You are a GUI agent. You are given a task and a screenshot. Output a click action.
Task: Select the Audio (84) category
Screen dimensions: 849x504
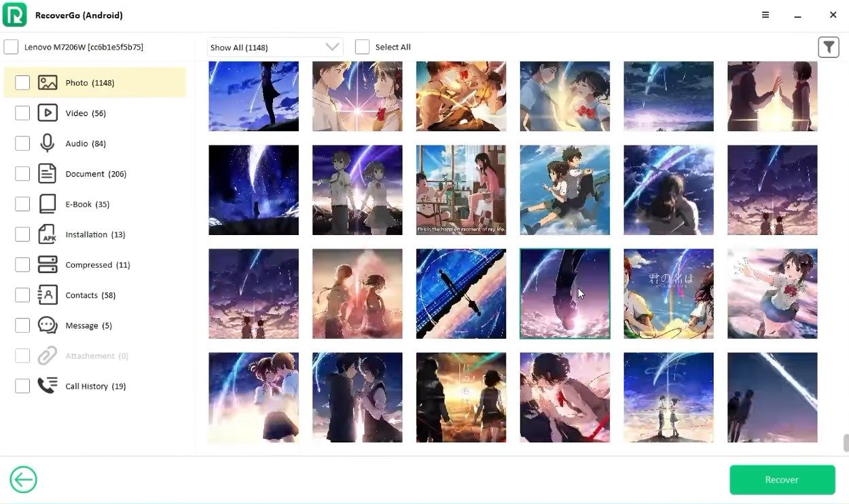click(95, 143)
